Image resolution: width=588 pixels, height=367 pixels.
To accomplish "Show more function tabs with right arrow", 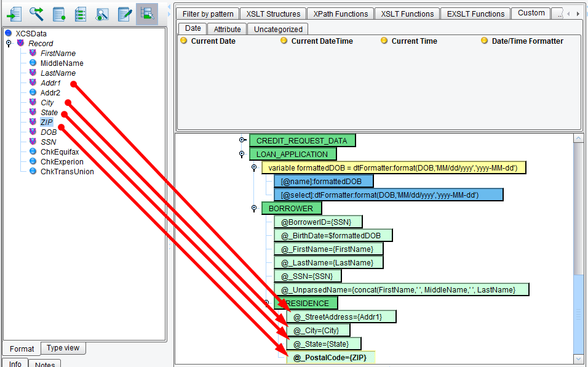I will coord(578,14).
